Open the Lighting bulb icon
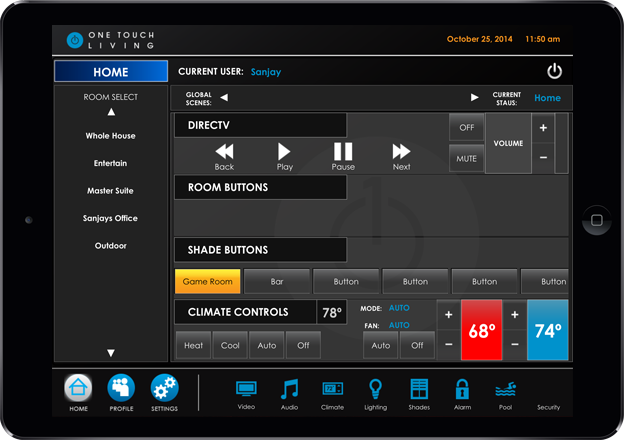The width and height of the screenshot is (624, 440). (375, 389)
